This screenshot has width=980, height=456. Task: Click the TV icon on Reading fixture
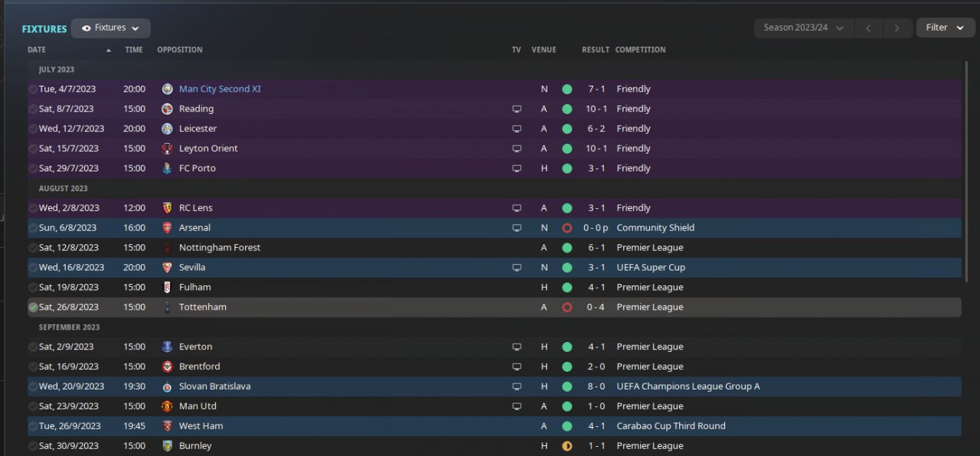pos(517,109)
